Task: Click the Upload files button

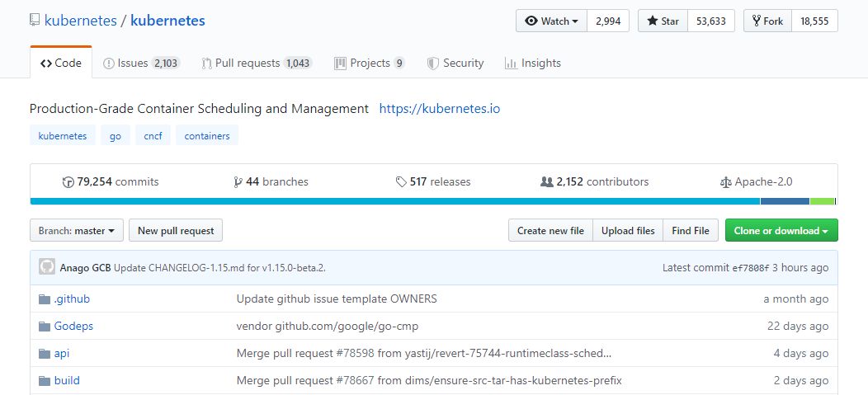Action: point(628,231)
